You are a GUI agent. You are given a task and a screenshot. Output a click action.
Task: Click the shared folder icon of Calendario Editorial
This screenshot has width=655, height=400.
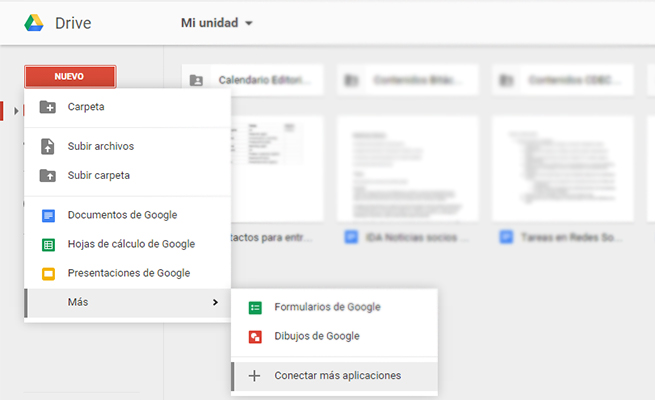[196, 80]
